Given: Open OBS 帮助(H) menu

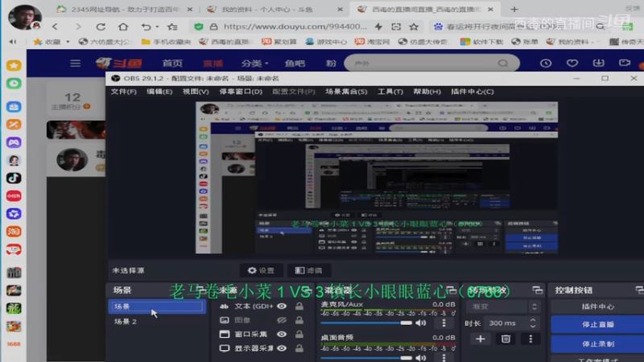Looking at the screenshot, I should pos(427,92).
